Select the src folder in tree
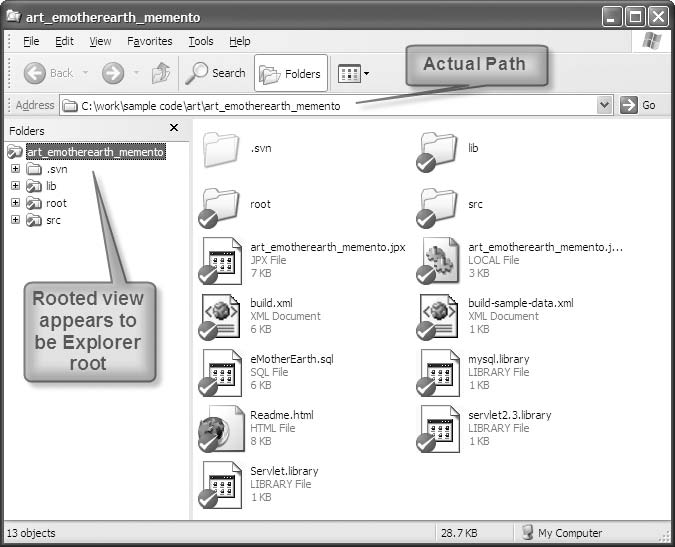Screen dimensions: 675x547 tap(53, 220)
